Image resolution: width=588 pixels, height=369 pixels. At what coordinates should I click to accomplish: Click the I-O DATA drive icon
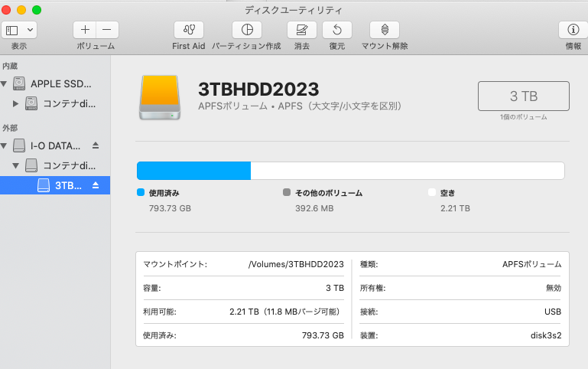19,145
